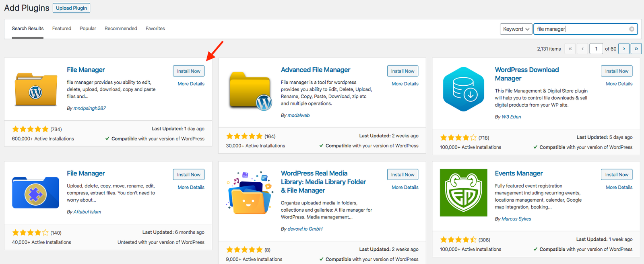This screenshot has width=644, height=264.
Task: Select the Search Results tab
Action: tap(28, 29)
